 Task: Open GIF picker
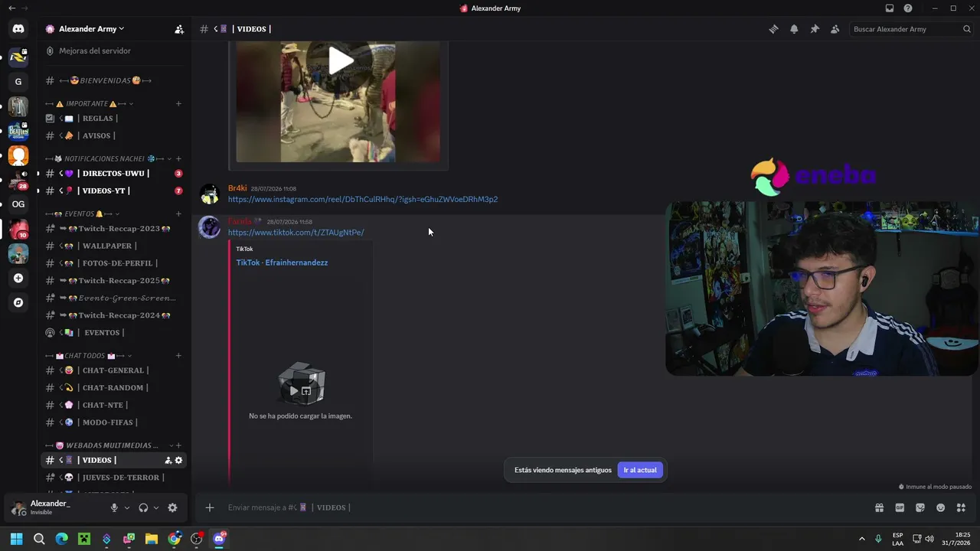tap(900, 507)
